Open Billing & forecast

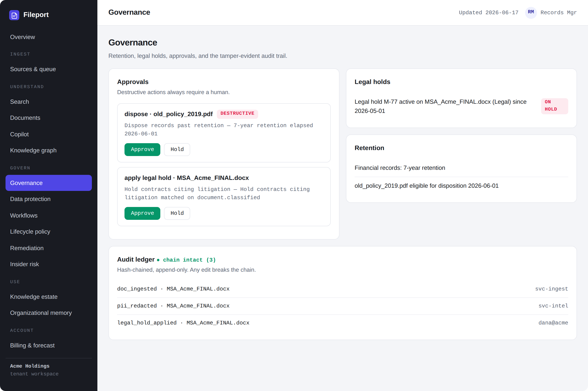pos(49,345)
